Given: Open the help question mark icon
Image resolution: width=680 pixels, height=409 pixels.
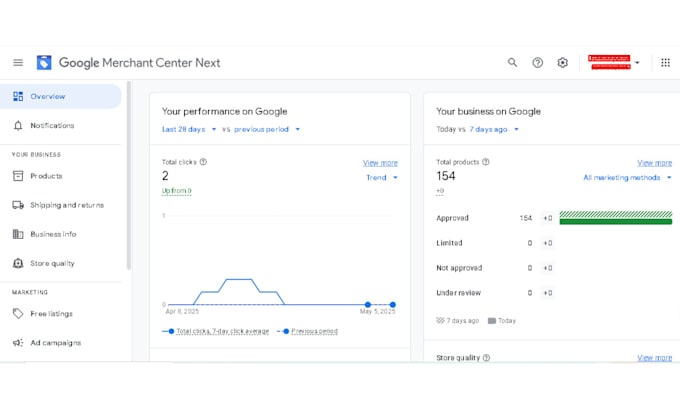Looking at the screenshot, I should click(537, 63).
